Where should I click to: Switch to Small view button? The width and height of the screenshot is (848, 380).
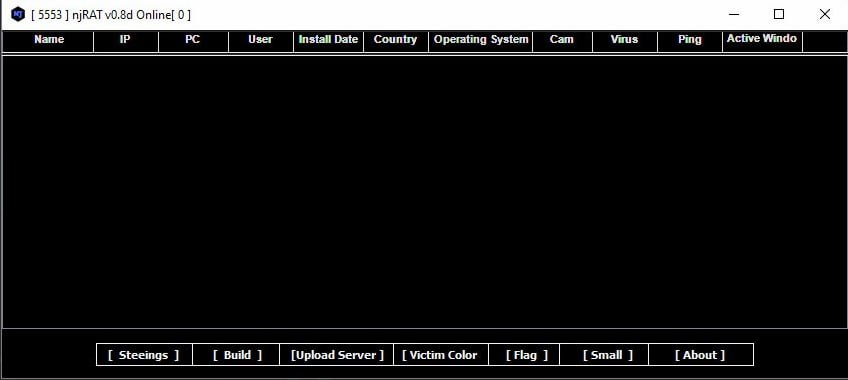click(x=604, y=355)
